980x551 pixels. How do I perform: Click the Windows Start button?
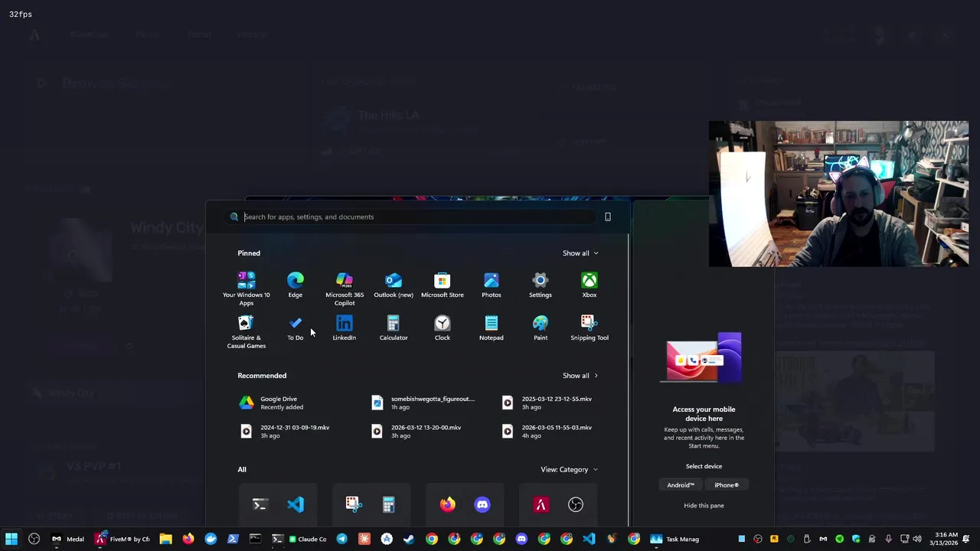[11, 539]
